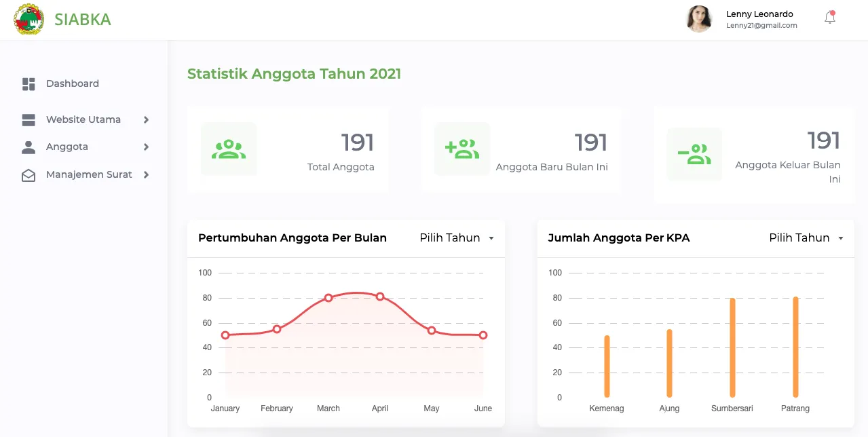Click the Sumbersari bar in the chart
Screen dimensions: 868x437
732,347
